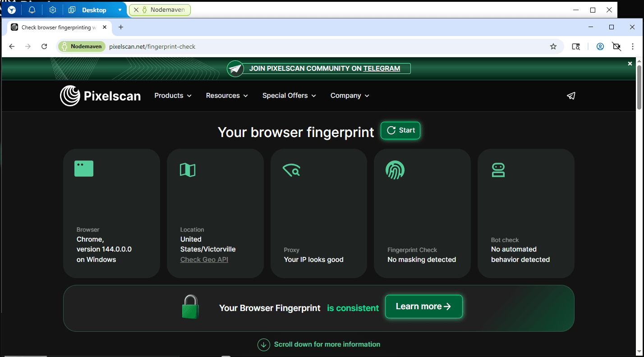Open the Special Offers dropdown
Image resolution: width=644 pixels, height=357 pixels.
point(289,96)
